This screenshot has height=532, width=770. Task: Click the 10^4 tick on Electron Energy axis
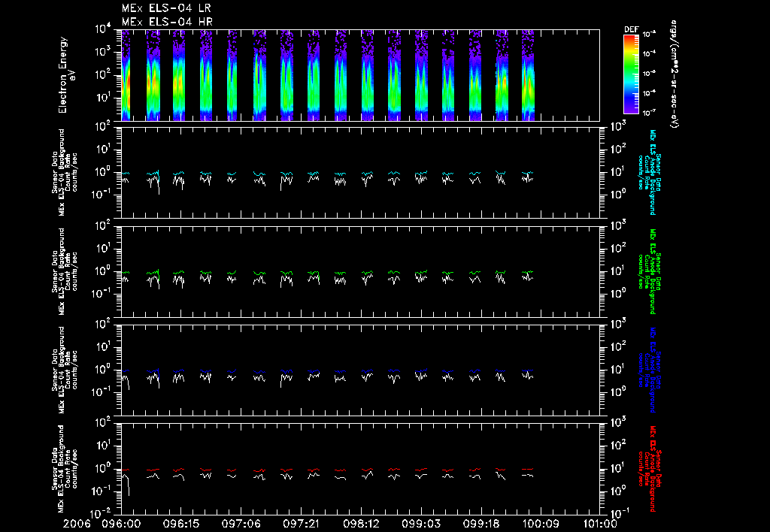pyautogui.click(x=103, y=29)
